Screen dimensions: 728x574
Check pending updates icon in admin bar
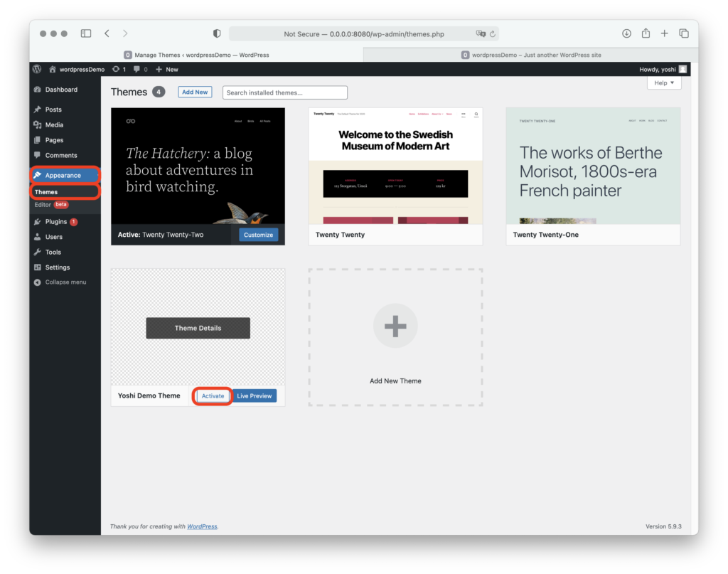(116, 69)
